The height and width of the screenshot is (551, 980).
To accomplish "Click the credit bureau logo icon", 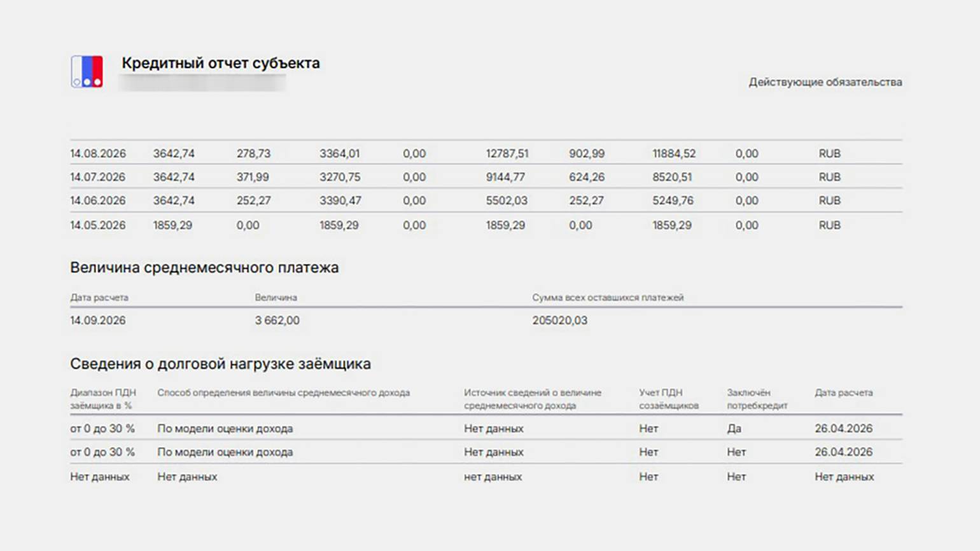I will click(x=87, y=71).
